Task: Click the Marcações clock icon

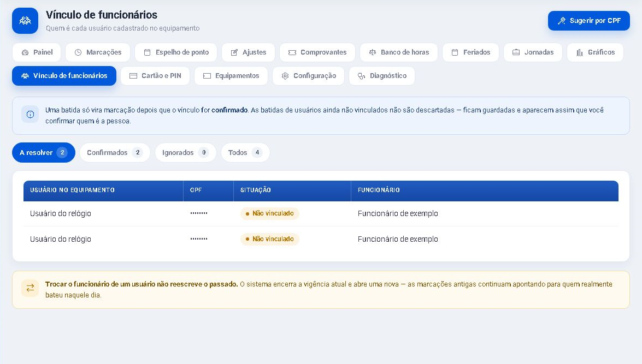Action: 78,52
